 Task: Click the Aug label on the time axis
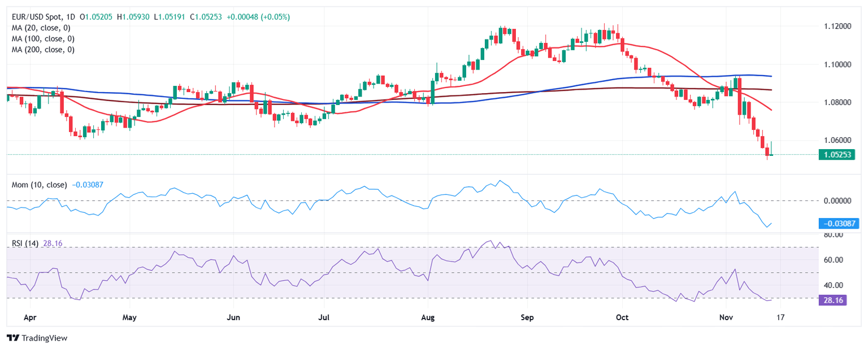click(x=428, y=318)
